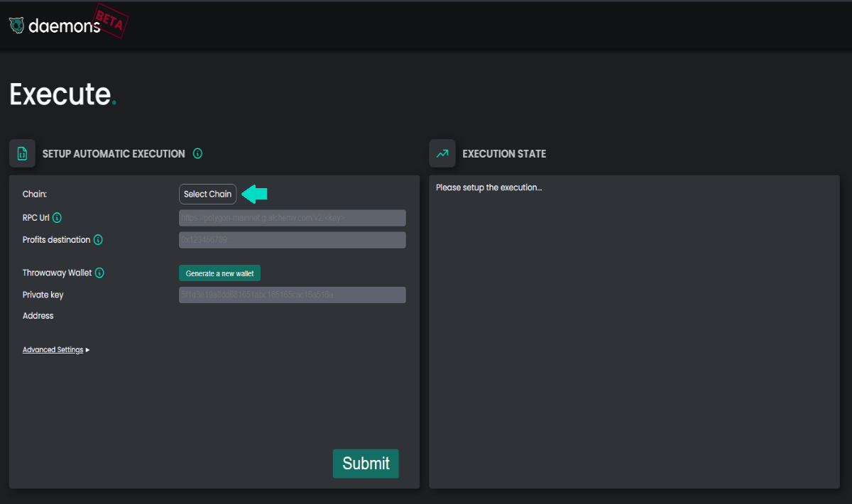This screenshot has width=852, height=504.
Task: Click the Execution State trend chart icon
Action: [x=442, y=153]
